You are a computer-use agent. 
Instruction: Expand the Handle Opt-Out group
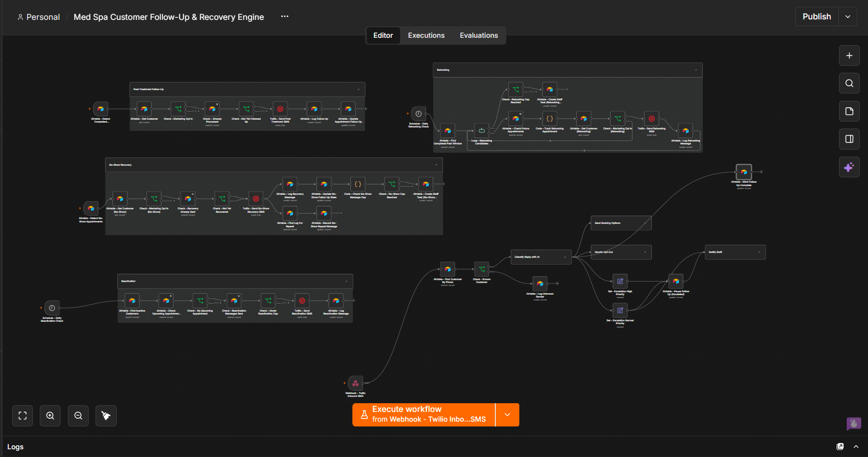(x=645, y=252)
